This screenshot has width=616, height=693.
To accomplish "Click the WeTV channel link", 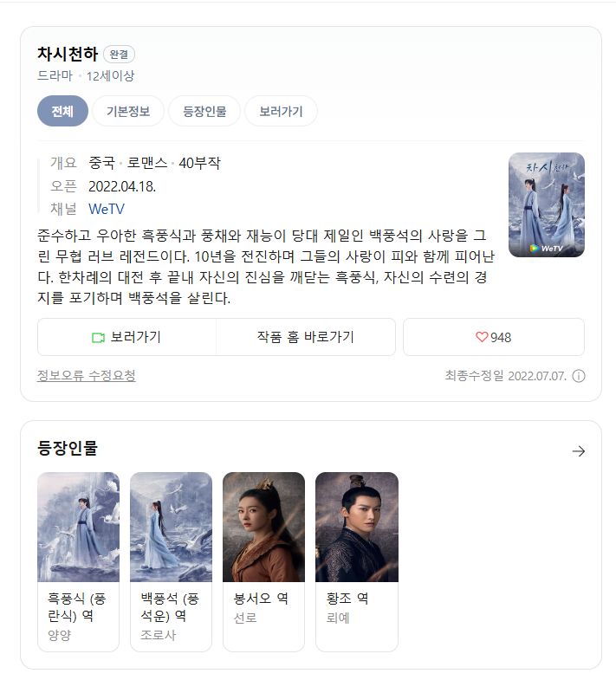I will [107, 209].
